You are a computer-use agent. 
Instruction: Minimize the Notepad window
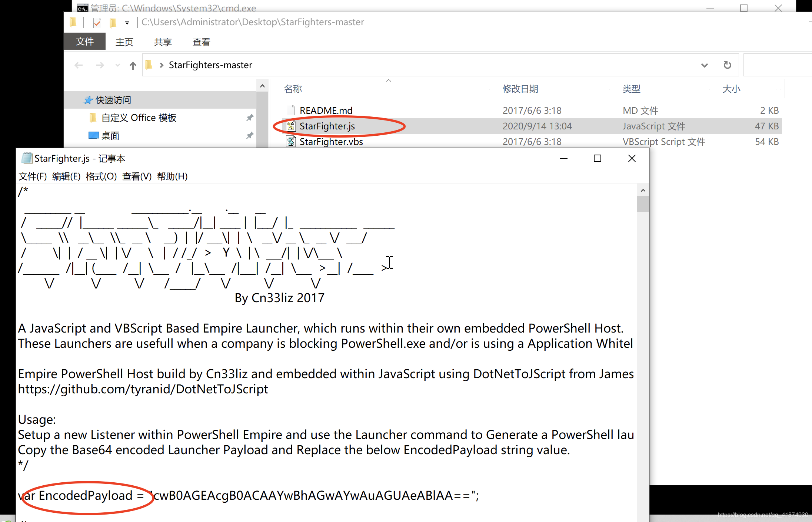pos(564,158)
